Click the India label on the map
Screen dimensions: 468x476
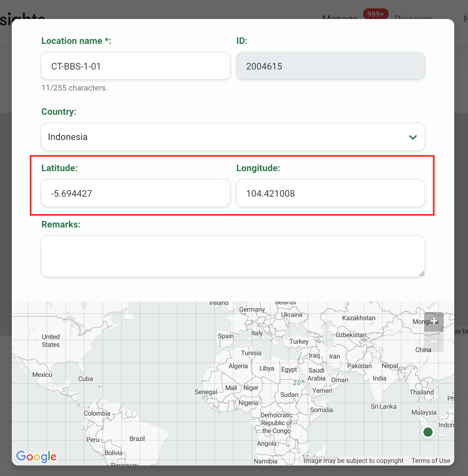tap(380, 378)
